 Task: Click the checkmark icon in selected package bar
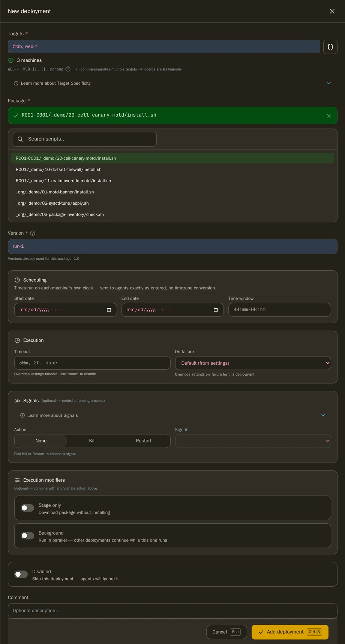(x=16, y=115)
